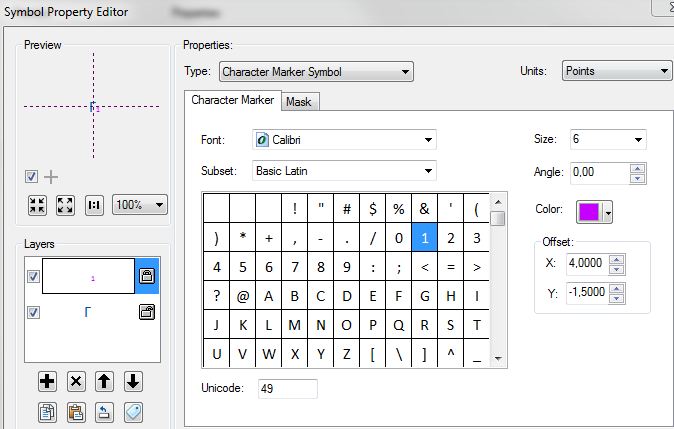Select the letter A in the character grid

coord(268,296)
